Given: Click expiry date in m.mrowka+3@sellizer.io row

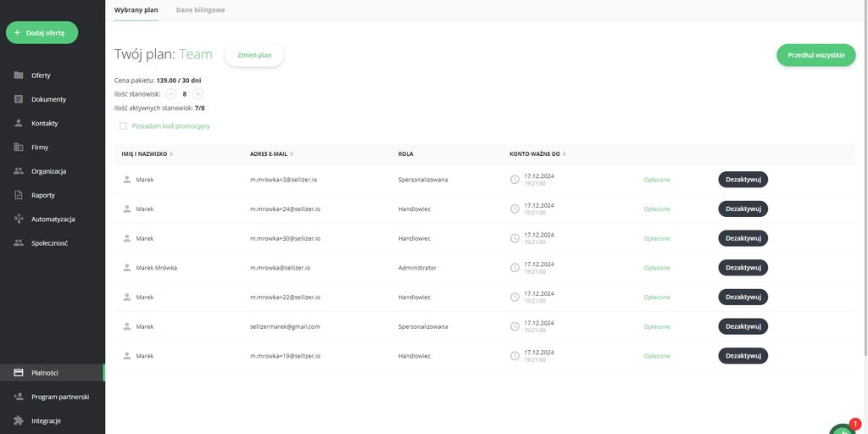Looking at the screenshot, I should tap(539, 176).
